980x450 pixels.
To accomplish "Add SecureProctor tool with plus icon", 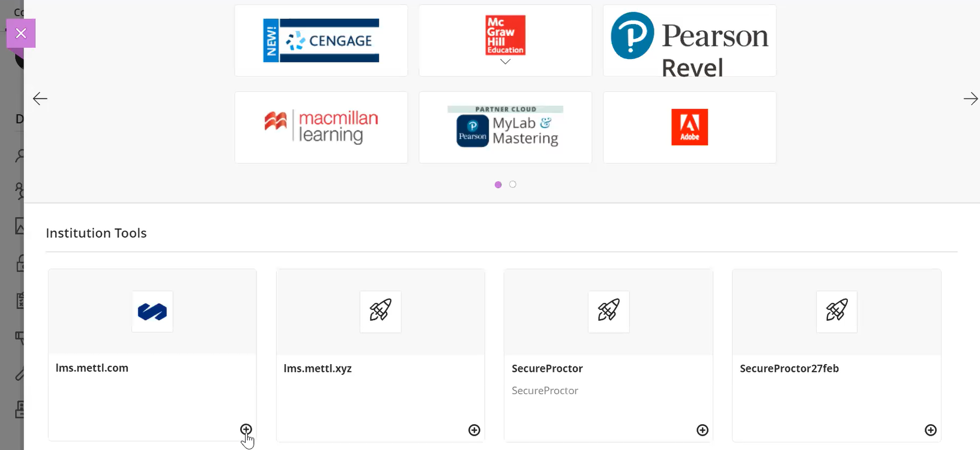I will pyautogui.click(x=703, y=430).
